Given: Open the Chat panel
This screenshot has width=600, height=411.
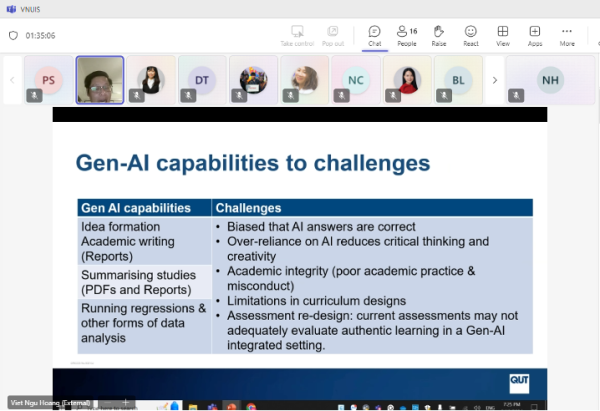Looking at the screenshot, I should coord(374,35).
